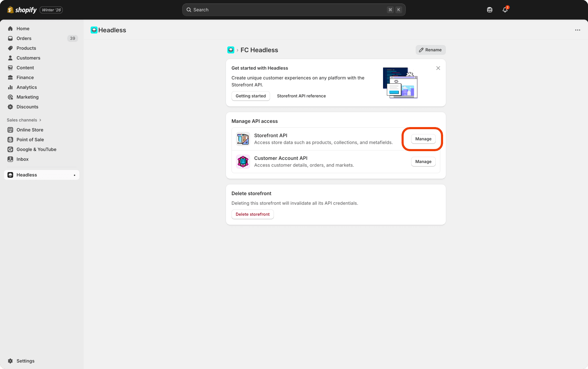The height and width of the screenshot is (369, 588).
Task: Manage the Storefront API
Action: (423, 139)
